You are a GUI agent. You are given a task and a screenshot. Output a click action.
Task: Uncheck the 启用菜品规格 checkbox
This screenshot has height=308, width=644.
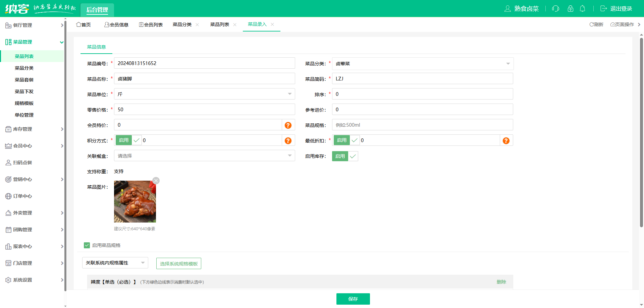pyautogui.click(x=87, y=245)
